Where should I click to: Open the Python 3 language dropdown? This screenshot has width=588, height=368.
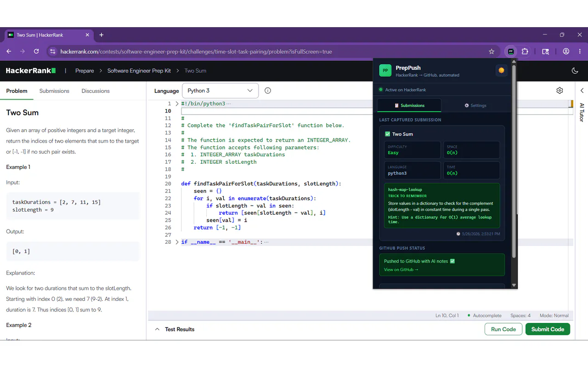pyautogui.click(x=220, y=91)
